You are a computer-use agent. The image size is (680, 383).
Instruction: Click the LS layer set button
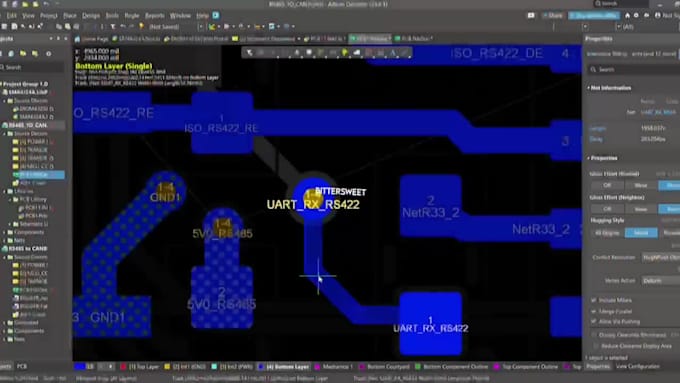(84, 367)
